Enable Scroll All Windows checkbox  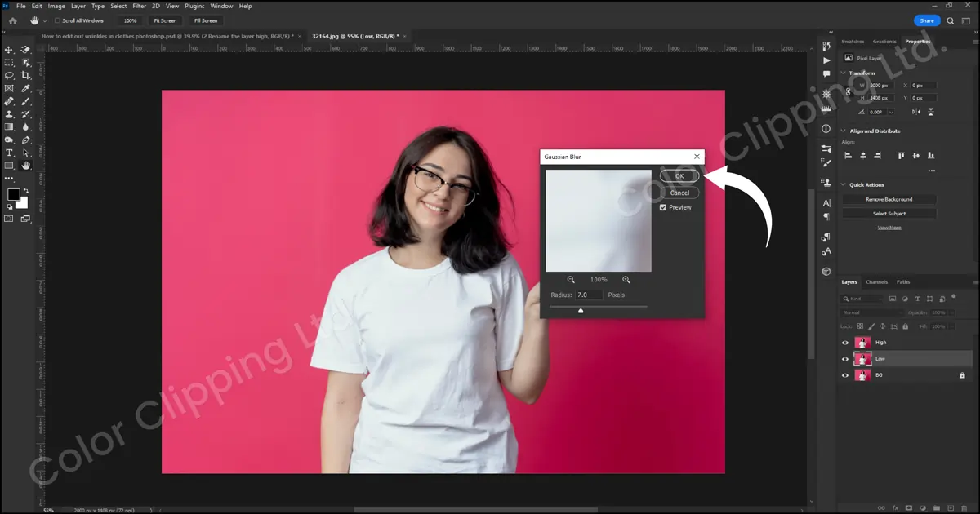(56, 20)
